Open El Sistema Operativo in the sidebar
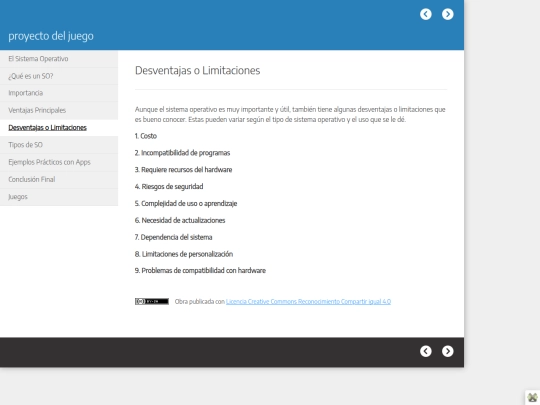Screen dimensions: 540x405 (59, 59)
